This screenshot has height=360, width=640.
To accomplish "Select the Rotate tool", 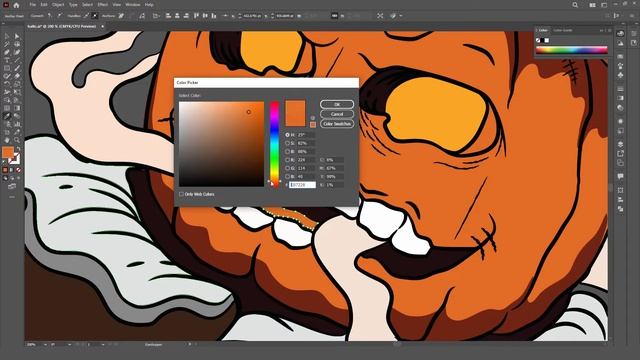I will tap(7, 84).
